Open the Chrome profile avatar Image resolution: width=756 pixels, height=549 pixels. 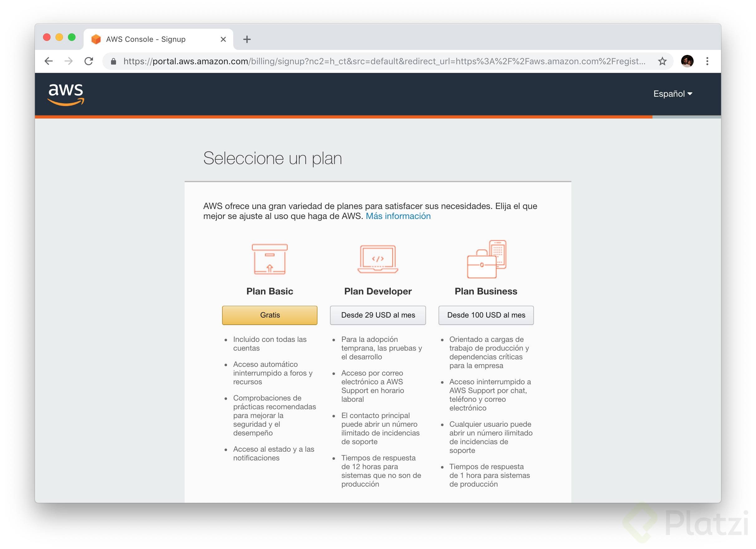click(x=687, y=61)
